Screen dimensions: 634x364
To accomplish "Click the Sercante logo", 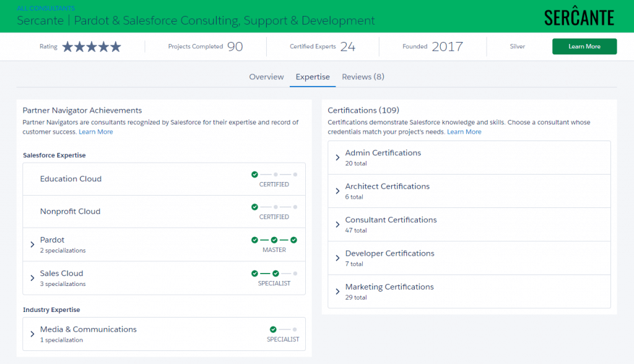I will 579,16.
